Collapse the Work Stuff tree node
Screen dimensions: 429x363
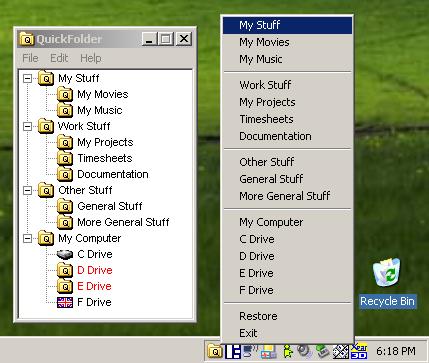tap(28, 127)
